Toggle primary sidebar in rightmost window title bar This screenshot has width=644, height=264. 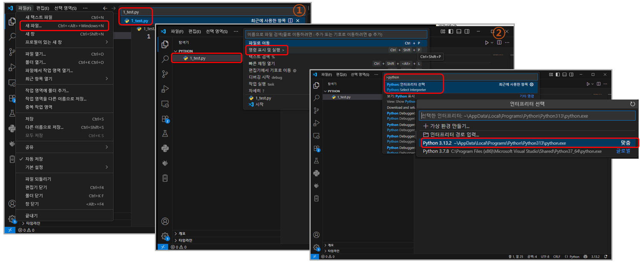(557, 75)
